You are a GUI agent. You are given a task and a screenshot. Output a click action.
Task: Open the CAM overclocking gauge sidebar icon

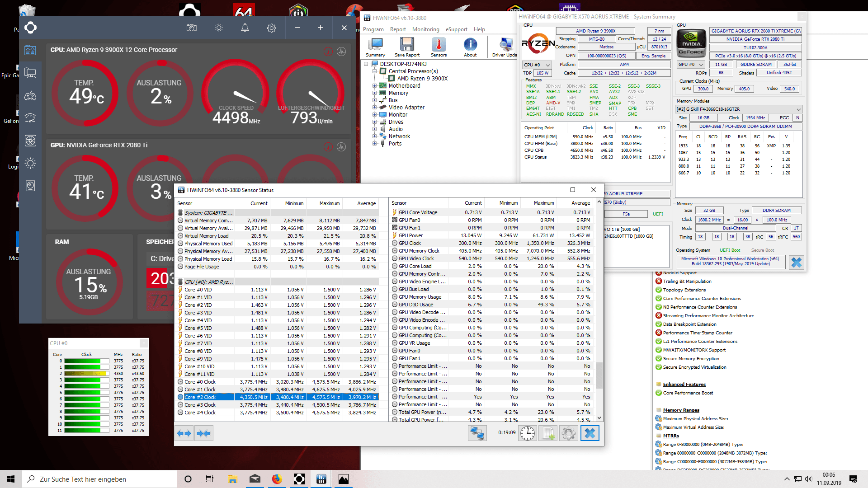[30, 118]
